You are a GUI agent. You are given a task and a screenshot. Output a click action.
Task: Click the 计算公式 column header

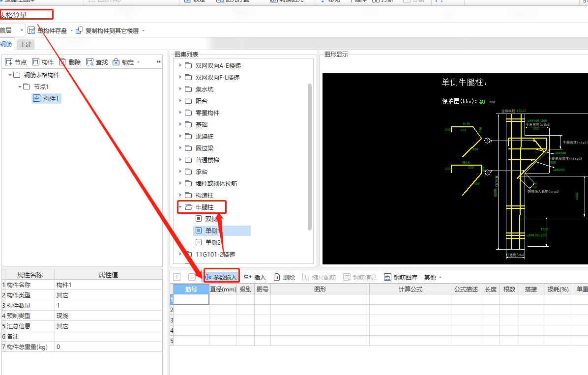(x=410, y=289)
